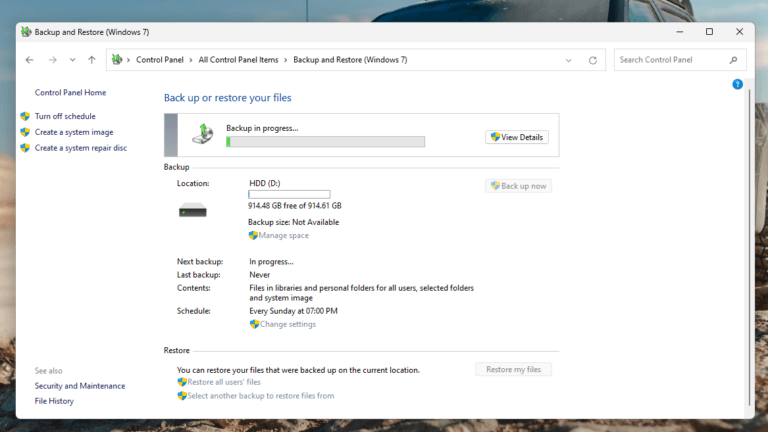Click Restore all users' files link
The width and height of the screenshot is (768, 432).
224,382
